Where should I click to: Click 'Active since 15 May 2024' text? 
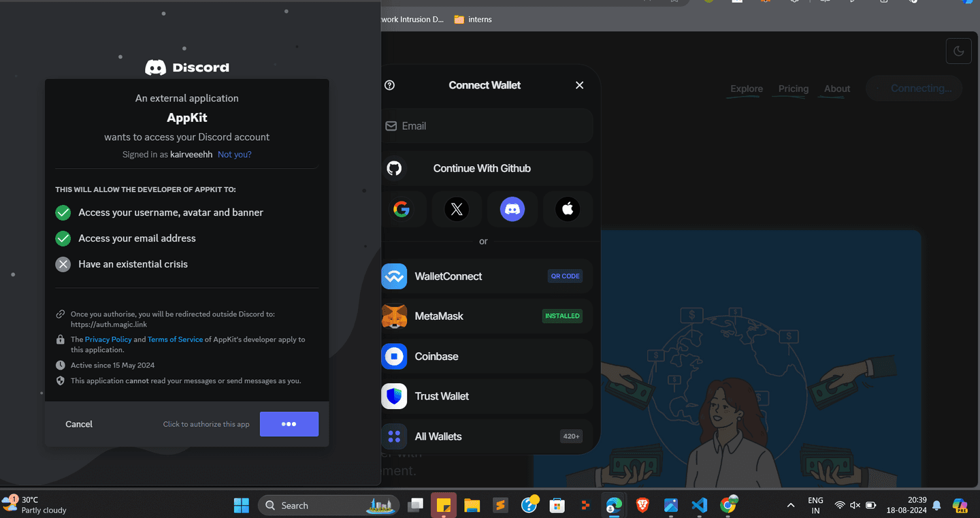pos(112,366)
